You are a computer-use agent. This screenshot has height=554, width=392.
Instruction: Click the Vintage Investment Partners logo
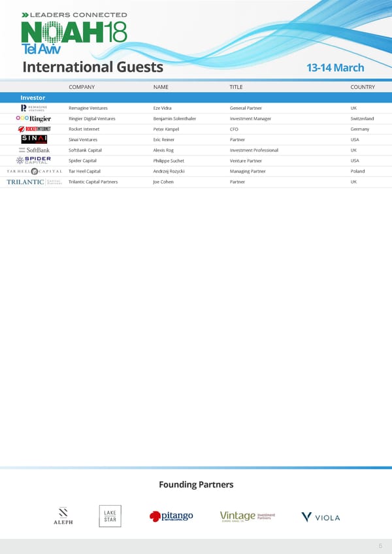pyautogui.click(x=248, y=516)
